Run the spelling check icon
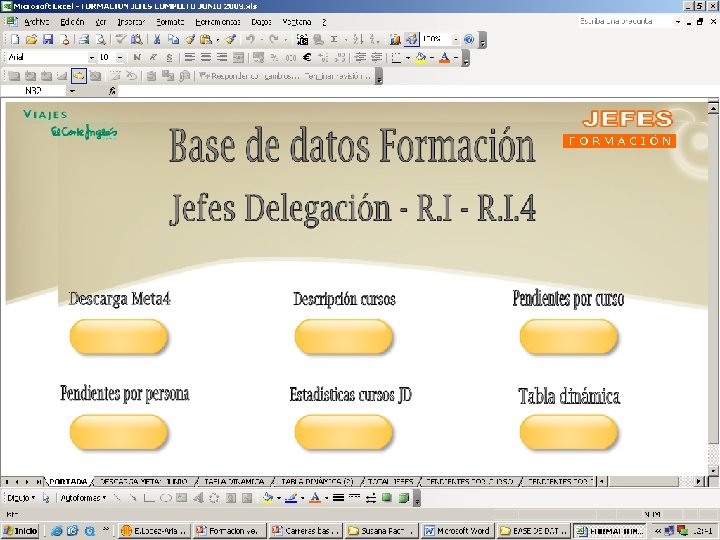The image size is (720, 540). pyautogui.click(x=120, y=39)
